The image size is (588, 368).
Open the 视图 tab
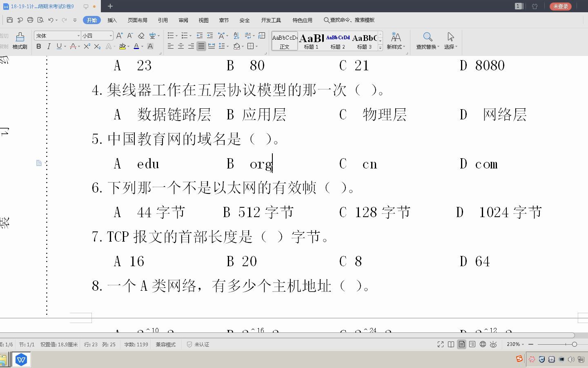203,20
